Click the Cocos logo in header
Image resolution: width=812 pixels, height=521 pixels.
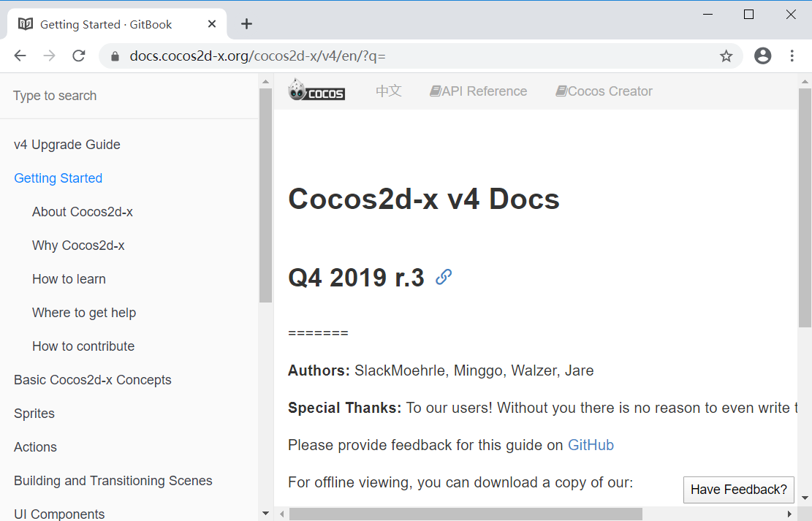[x=316, y=90]
